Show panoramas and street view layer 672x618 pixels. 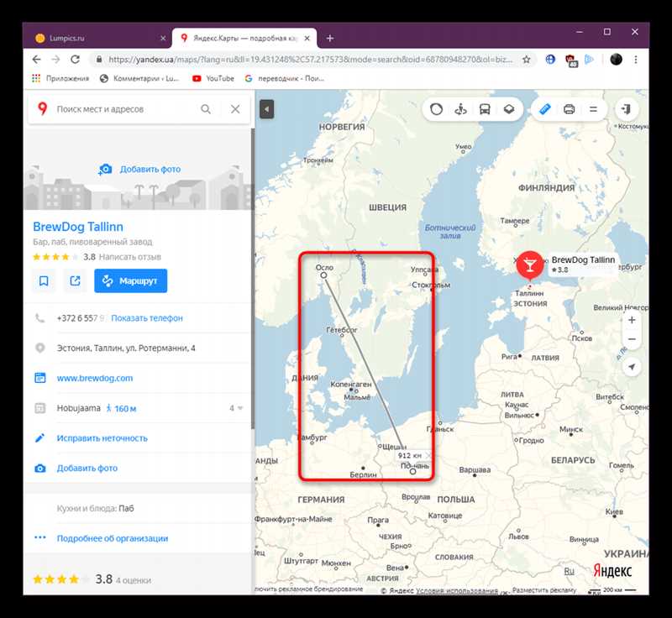[460, 109]
